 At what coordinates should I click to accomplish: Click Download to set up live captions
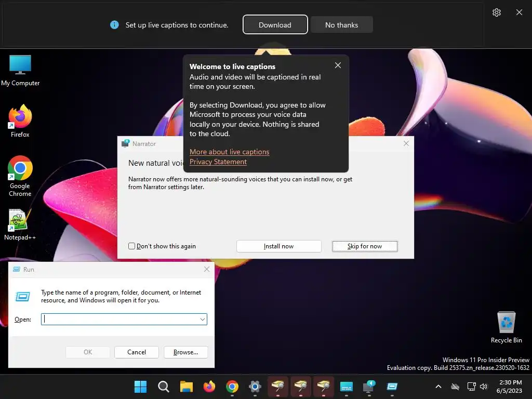tap(275, 25)
